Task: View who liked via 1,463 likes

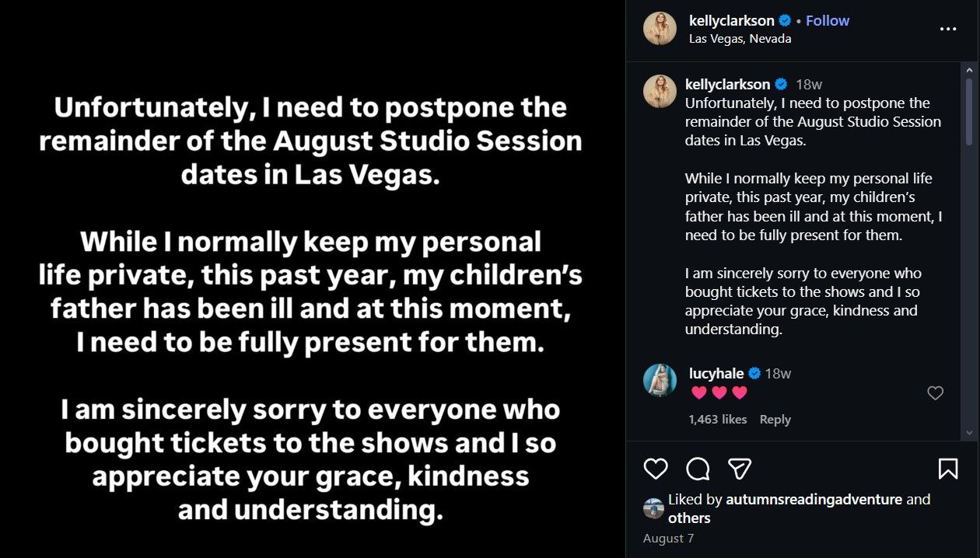Action: click(x=718, y=419)
